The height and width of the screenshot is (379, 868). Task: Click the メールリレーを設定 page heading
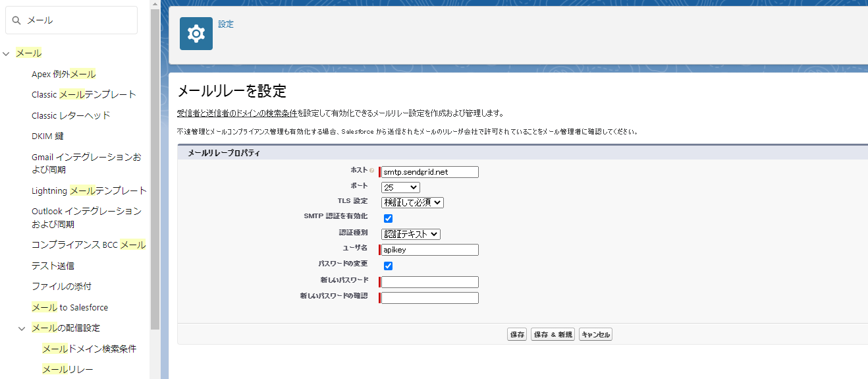click(232, 91)
